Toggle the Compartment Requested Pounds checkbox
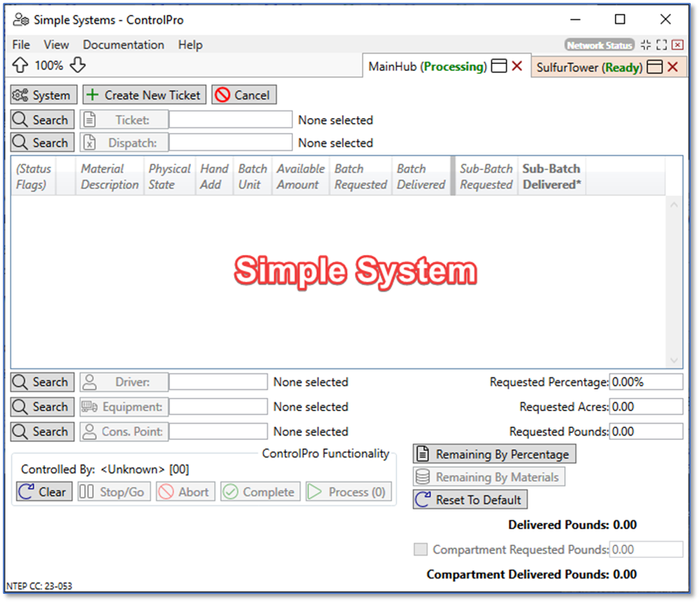The width and height of the screenshot is (700, 603). pyautogui.click(x=420, y=550)
